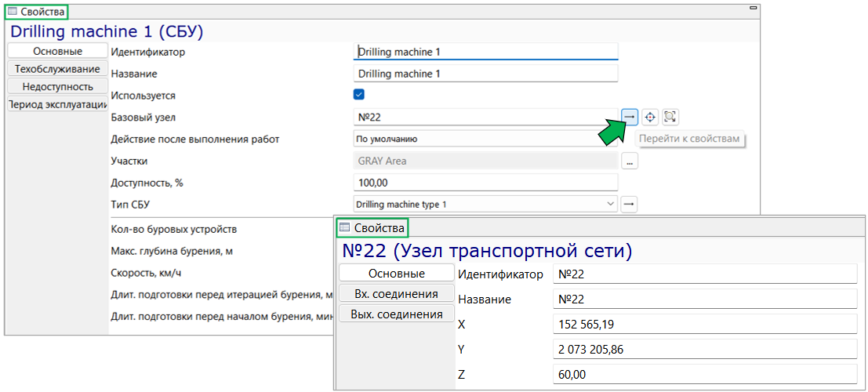Select the Основные tab in the Drilling machine panel
Image resolution: width=868 pixels, height=392 pixels.
click(x=57, y=51)
